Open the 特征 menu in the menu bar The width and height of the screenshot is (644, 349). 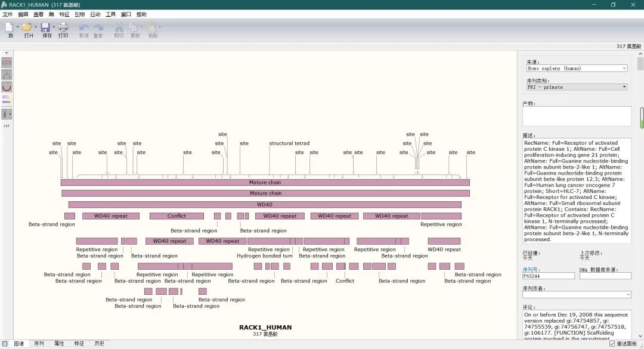[x=64, y=14]
